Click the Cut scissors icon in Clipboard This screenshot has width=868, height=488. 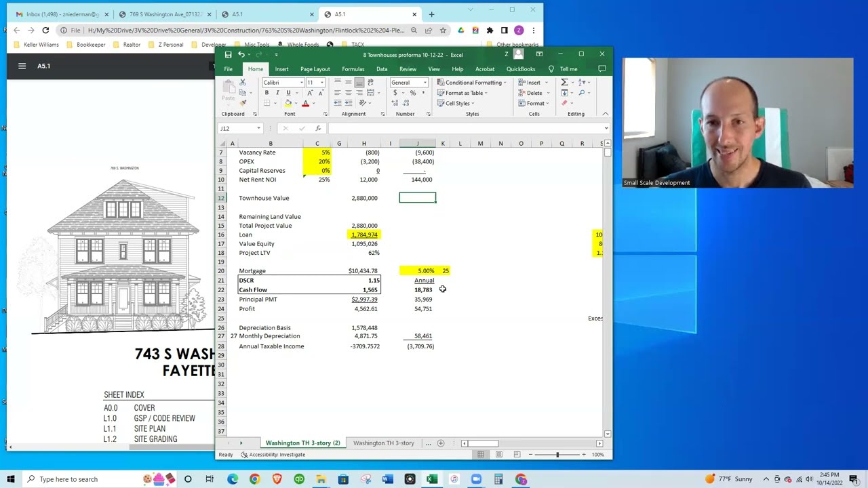(x=243, y=83)
